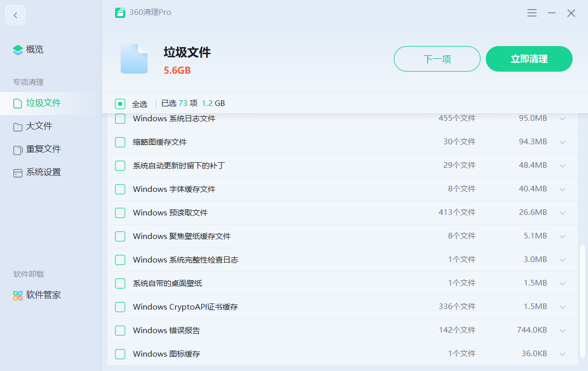Click the 软件管家 colorful grid icon
The image size is (588, 371).
click(18, 295)
